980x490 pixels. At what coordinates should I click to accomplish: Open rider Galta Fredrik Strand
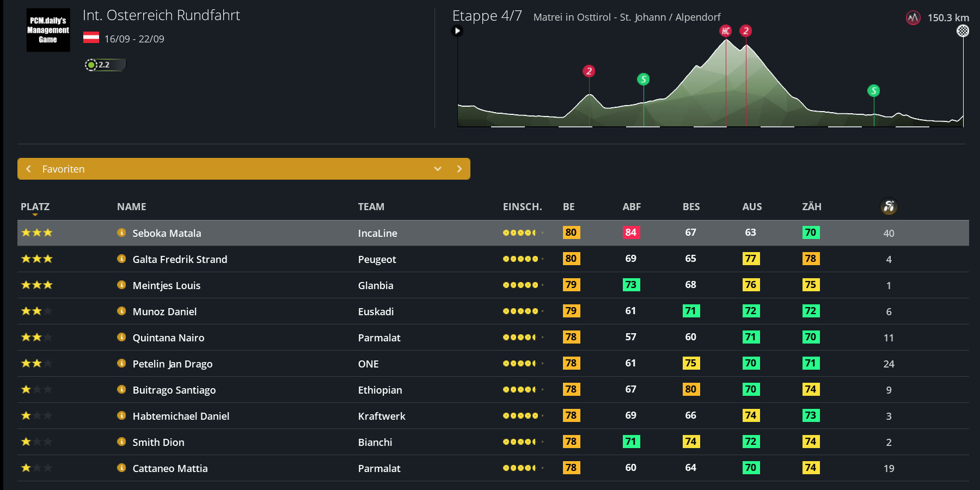pyautogui.click(x=180, y=259)
